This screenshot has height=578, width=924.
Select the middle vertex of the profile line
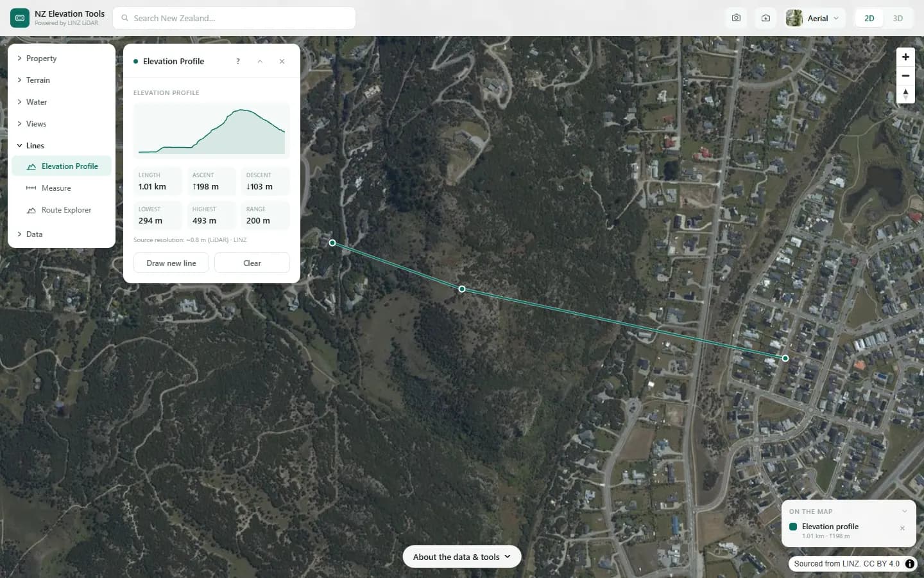coord(462,289)
